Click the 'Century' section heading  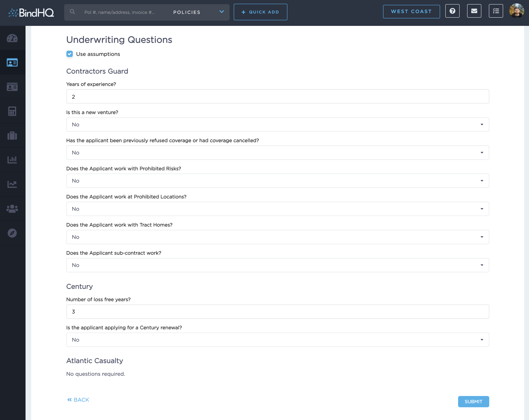coord(80,287)
